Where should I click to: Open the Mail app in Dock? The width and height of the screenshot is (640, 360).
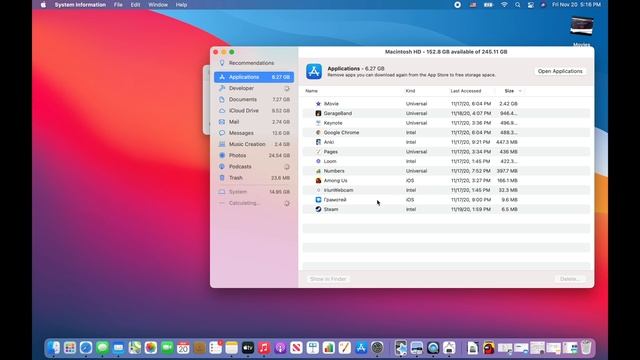click(118, 348)
